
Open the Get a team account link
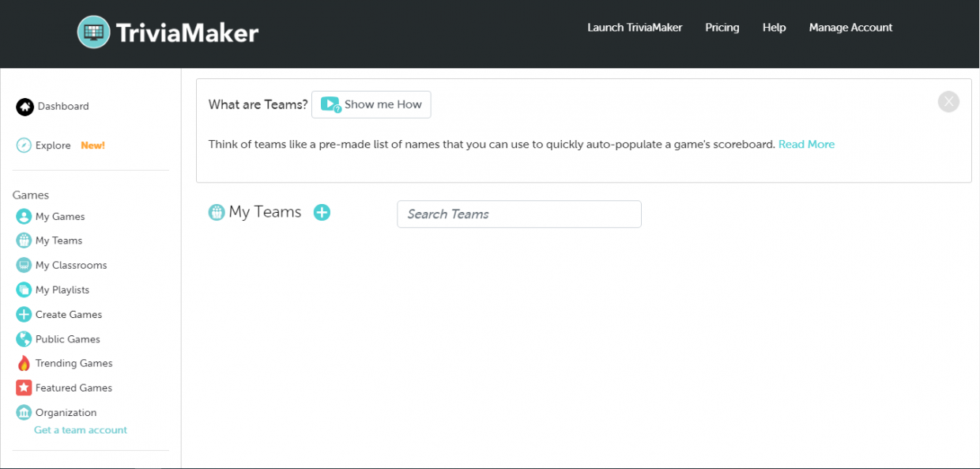click(81, 430)
